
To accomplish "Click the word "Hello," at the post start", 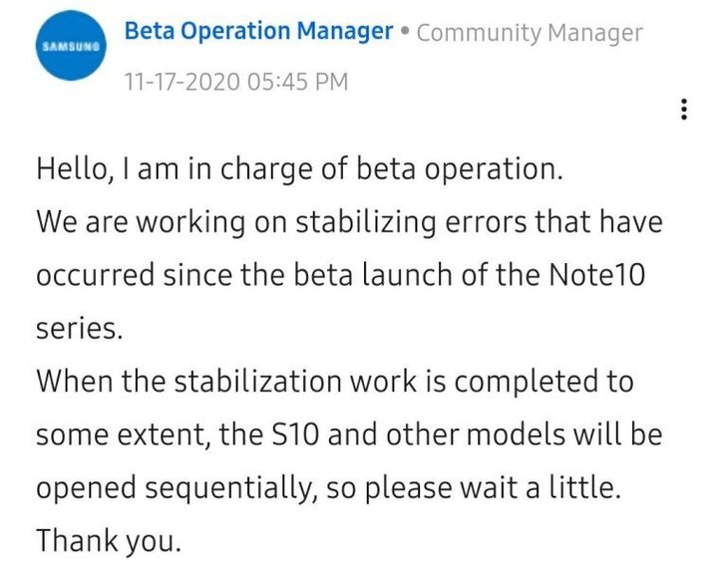I will [75, 168].
